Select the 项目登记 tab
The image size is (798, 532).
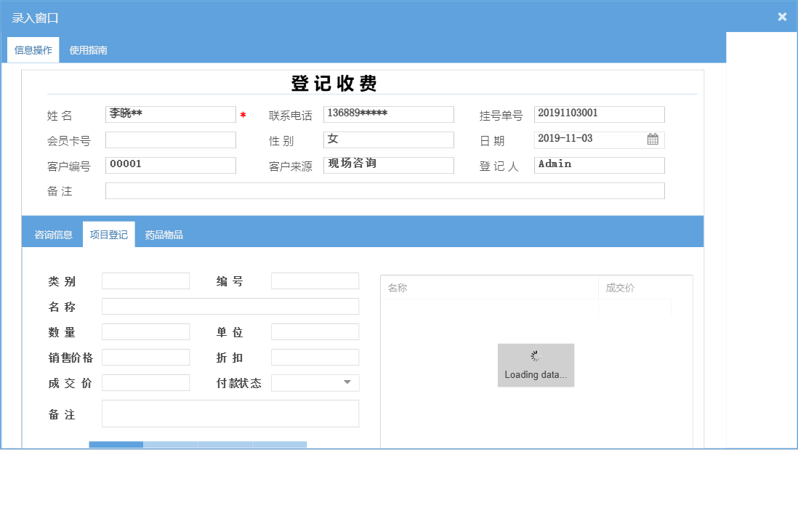tap(108, 234)
